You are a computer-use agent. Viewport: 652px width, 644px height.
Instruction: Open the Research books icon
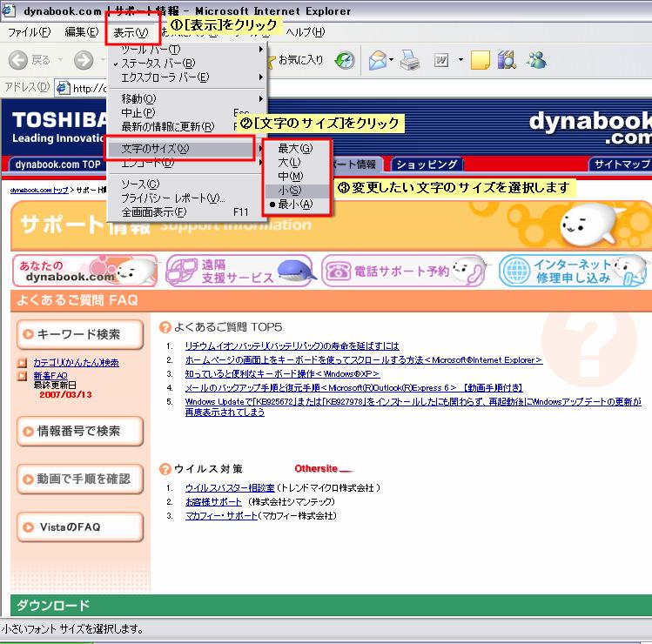tap(507, 60)
